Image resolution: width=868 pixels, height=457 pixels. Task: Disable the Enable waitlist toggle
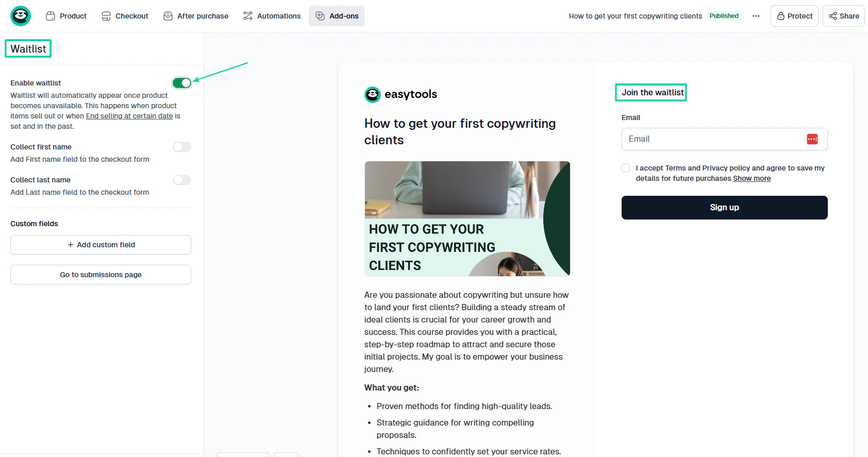click(182, 83)
